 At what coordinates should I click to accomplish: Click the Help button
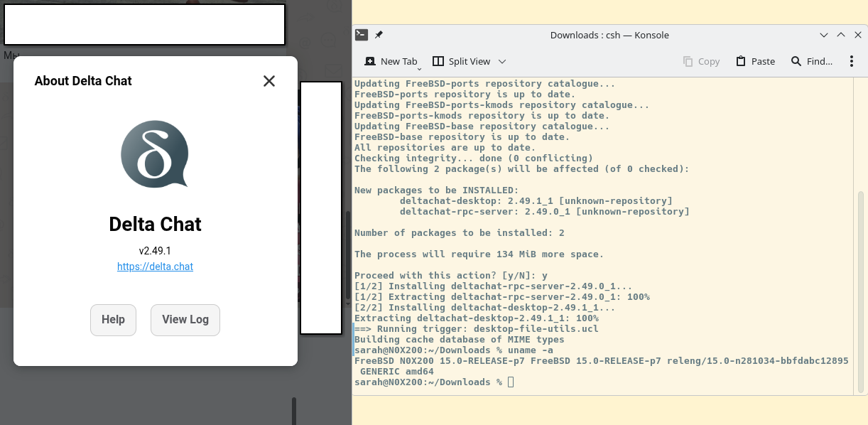(x=113, y=320)
